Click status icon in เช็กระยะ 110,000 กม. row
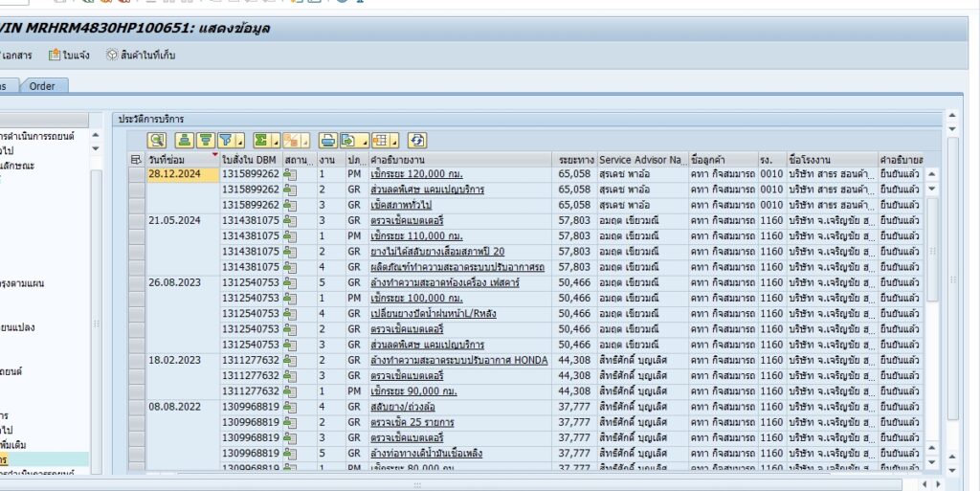 tap(289, 236)
